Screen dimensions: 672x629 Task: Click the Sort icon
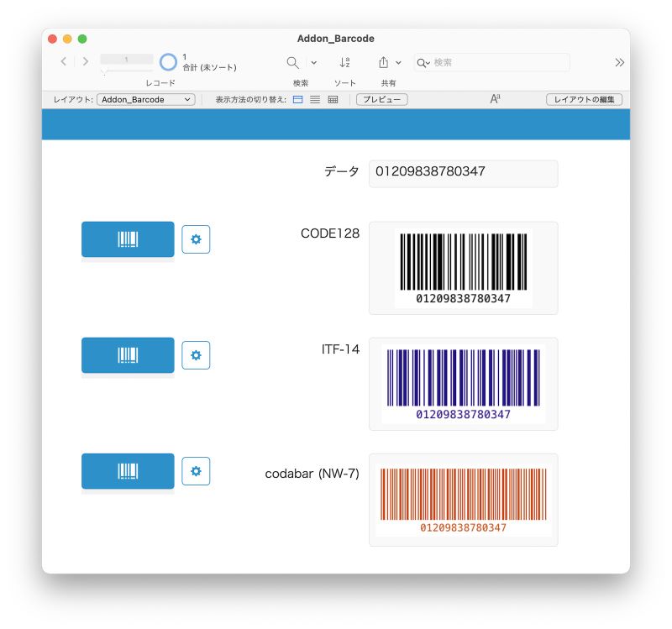click(x=344, y=62)
